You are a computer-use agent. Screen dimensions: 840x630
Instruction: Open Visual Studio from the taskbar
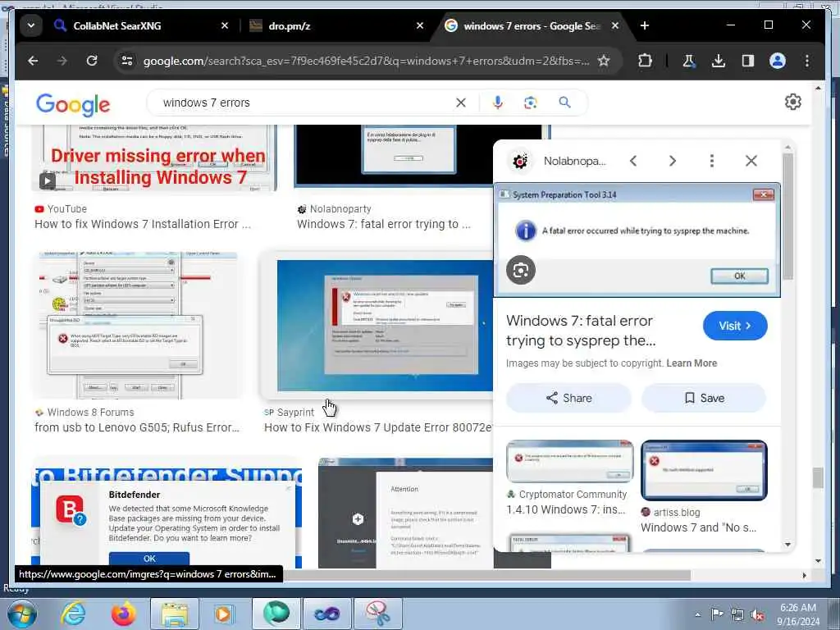click(327, 614)
